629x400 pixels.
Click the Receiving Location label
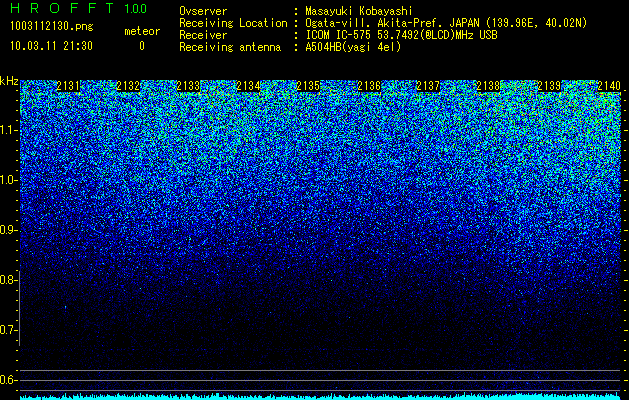pos(233,23)
